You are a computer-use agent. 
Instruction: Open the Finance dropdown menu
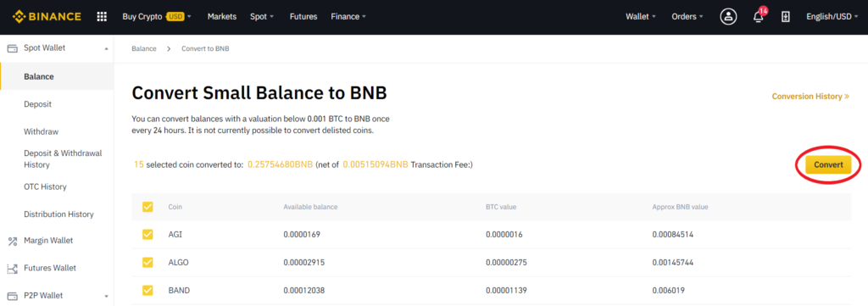348,17
